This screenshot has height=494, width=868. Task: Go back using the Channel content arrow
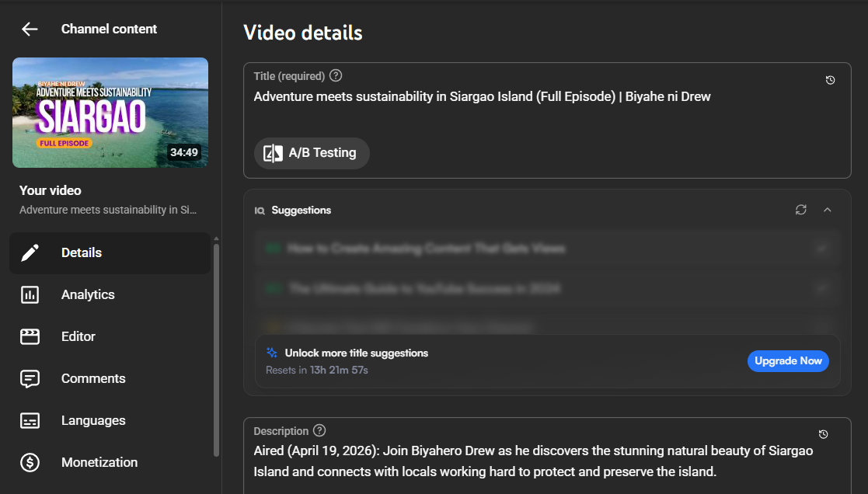[x=30, y=30]
